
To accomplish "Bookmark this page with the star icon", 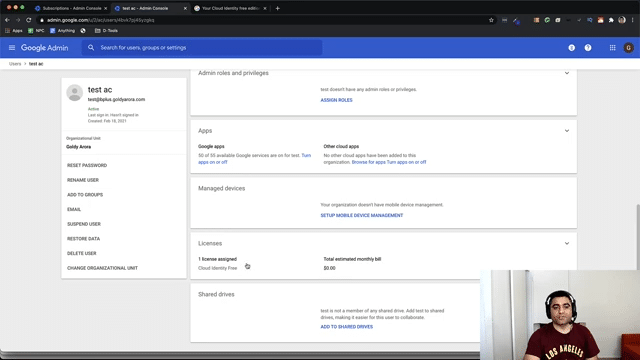I will click(x=491, y=20).
